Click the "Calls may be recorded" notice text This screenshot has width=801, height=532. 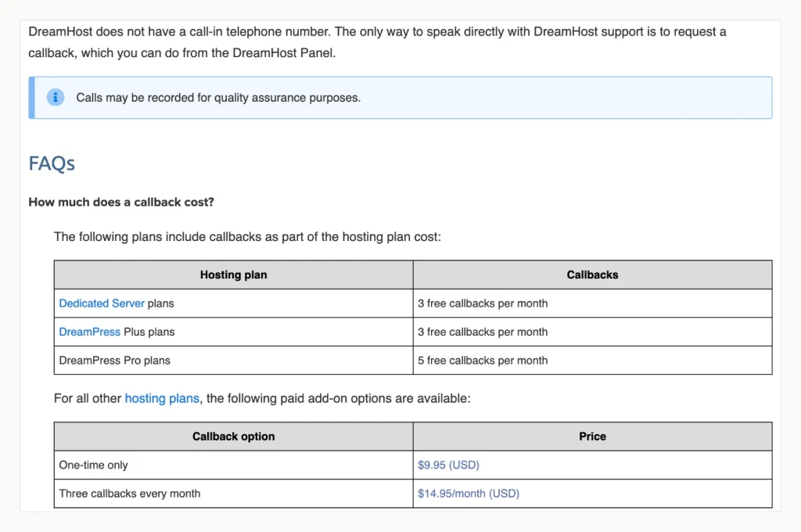click(218, 98)
